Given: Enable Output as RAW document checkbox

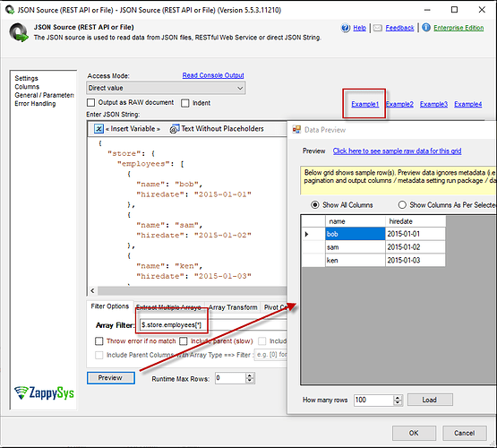Looking at the screenshot, I should pos(91,103).
